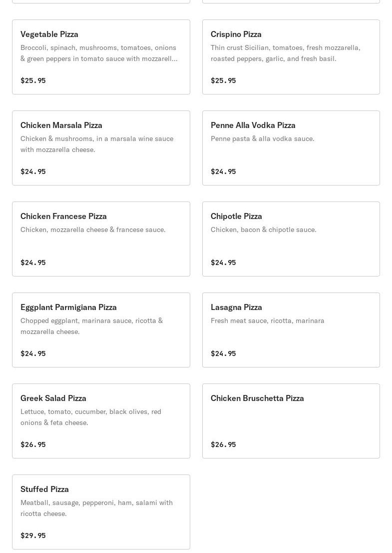Viewport: 392px width, 553px height.
Task: Click the Crispino Pizza thin crust description
Action: click(285, 53)
